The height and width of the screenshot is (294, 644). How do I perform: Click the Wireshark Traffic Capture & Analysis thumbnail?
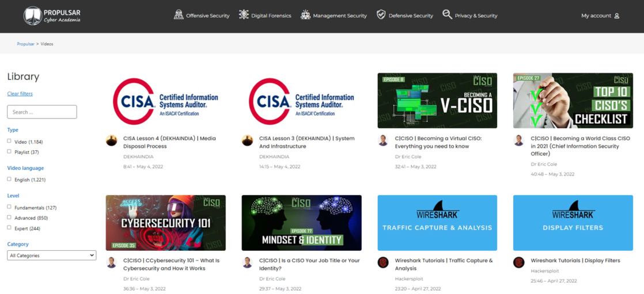[437, 223]
